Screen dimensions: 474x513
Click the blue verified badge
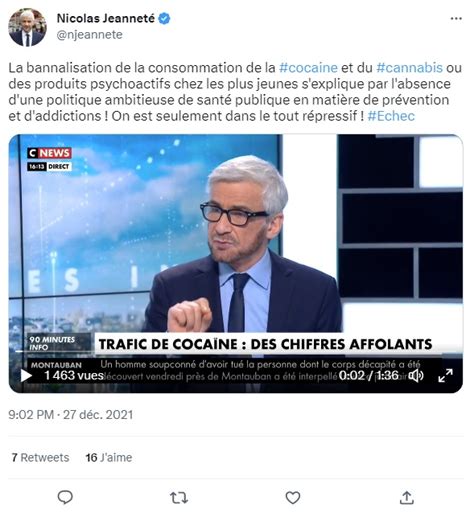pyautogui.click(x=164, y=18)
